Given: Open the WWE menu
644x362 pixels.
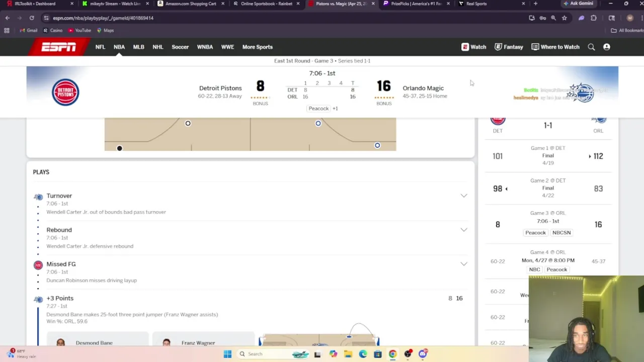Looking at the screenshot, I should point(227,47).
